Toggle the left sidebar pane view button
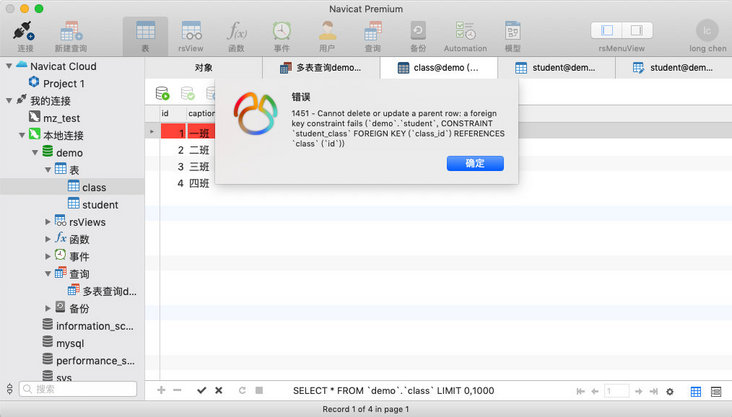Viewport: 732px width, 417px height. [606, 30]
